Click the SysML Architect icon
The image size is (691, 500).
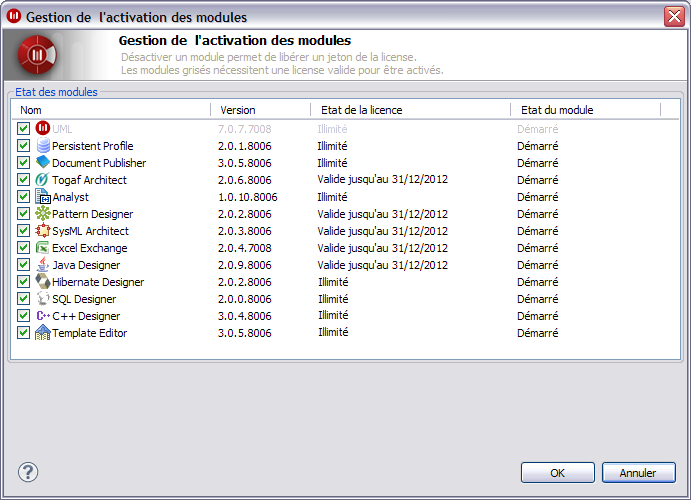[43, 230]
